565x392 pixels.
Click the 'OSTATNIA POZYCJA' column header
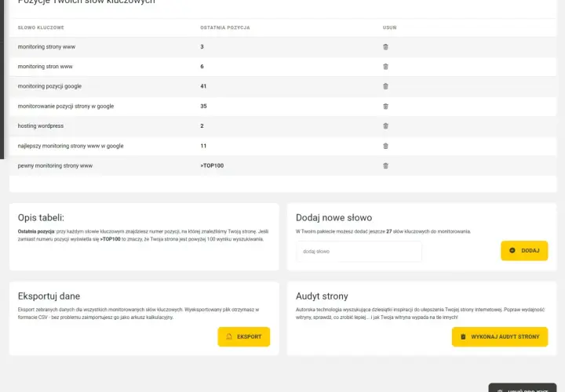click(225, 27)
